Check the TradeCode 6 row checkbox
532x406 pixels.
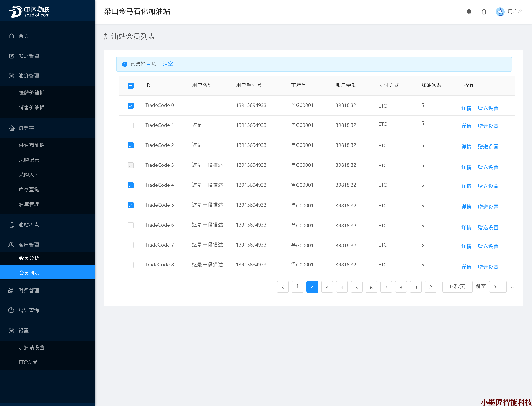coord(130,225)
